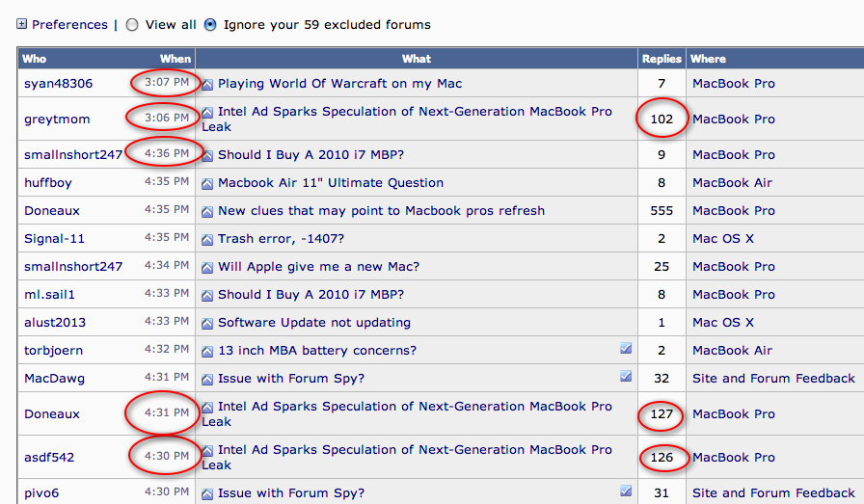The image size is (864, 504).
Task: Click post icon in asdf542's Intel Ad Sparks row
Action: point(207,451)
